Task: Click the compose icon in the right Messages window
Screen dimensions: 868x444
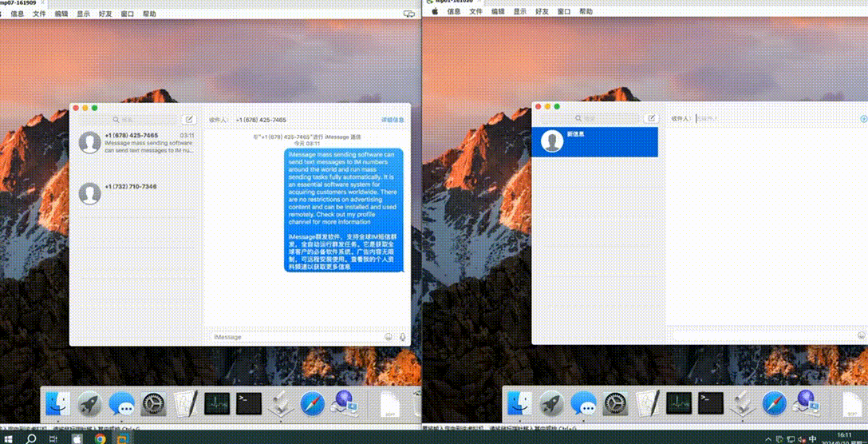Action: pos(651,118)
